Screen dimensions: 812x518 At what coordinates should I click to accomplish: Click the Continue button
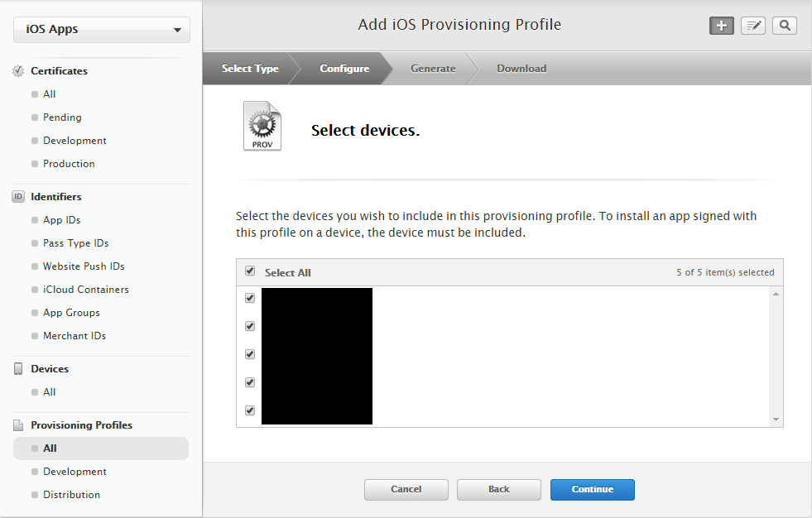click(593, 490)
